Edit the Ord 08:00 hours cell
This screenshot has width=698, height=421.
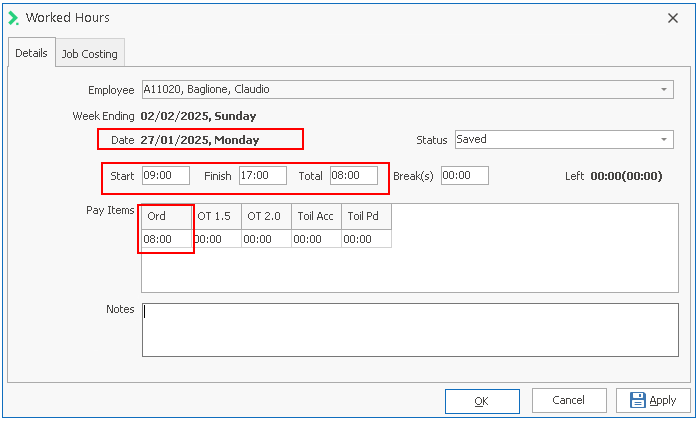tap(166, 239)
